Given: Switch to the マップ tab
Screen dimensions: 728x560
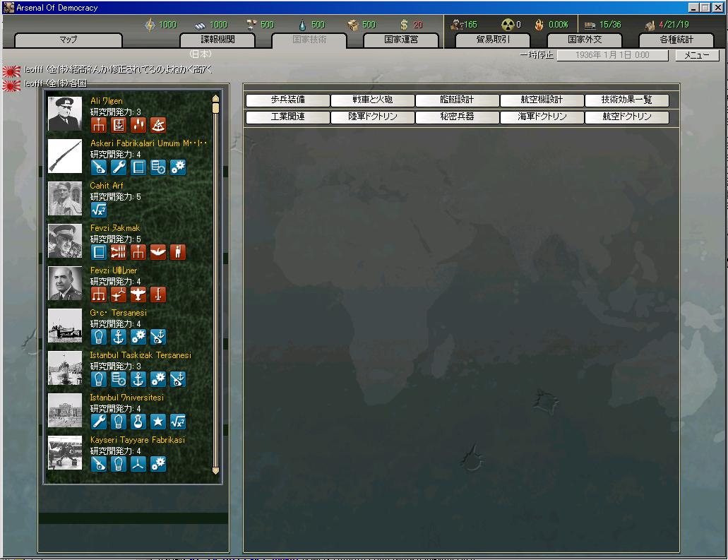Looking at the screenshot, I should [68, 40].
